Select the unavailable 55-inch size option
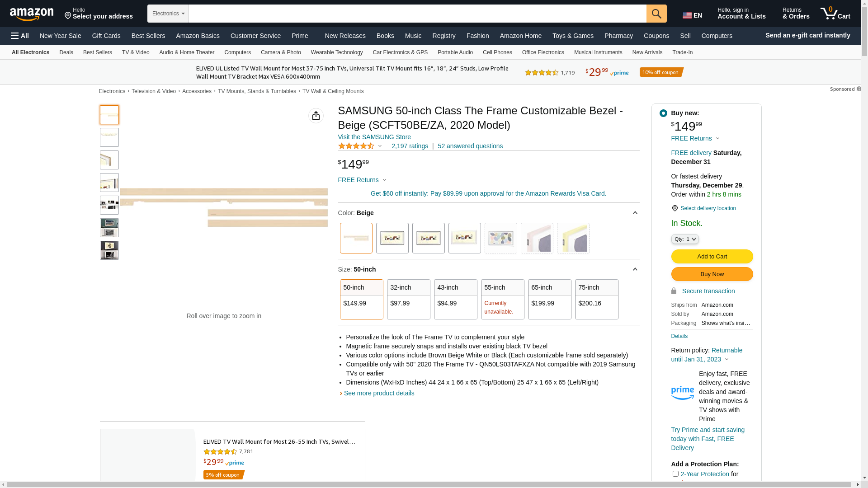 [503, 299]
